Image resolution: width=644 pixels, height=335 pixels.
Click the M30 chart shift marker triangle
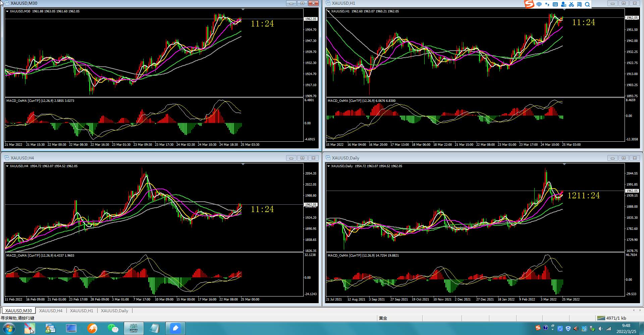tap(243, 9)
